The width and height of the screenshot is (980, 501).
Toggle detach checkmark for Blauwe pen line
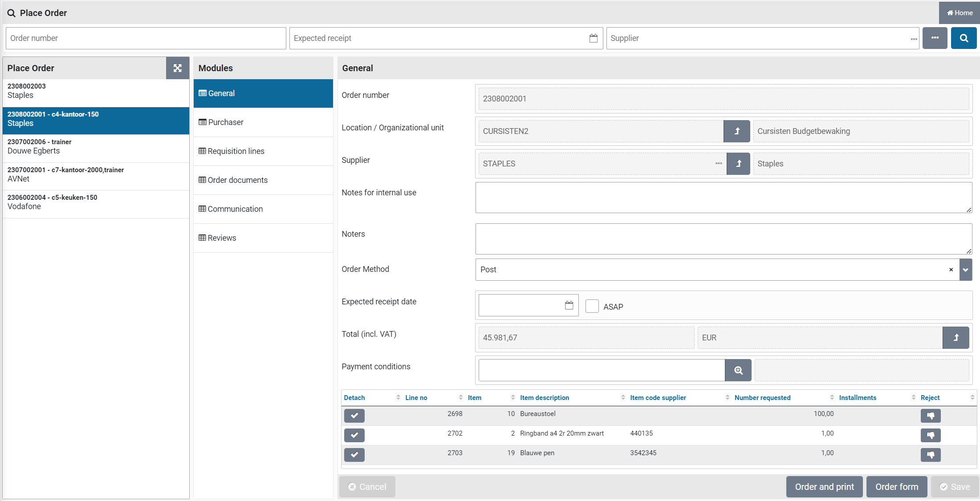(x=354, y=455)
